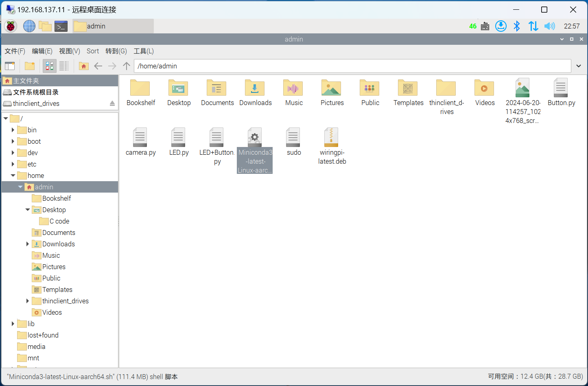Screen dimensions: 588x386
Task: Click the /home/admin path field
Action: [352, 66]
